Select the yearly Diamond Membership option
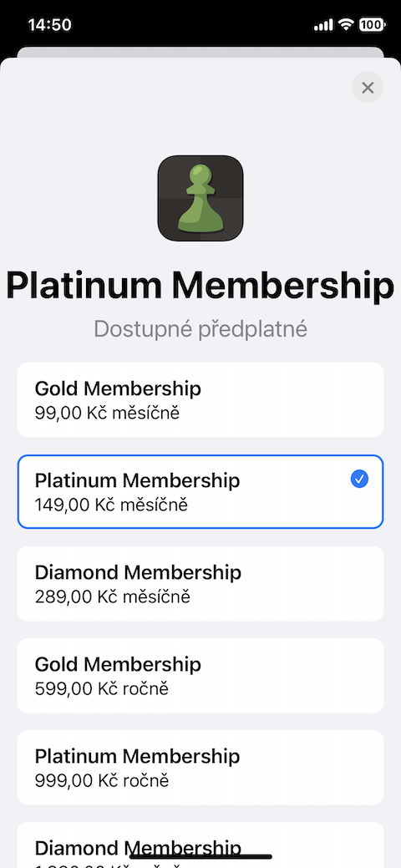 [x=200, y=845]
